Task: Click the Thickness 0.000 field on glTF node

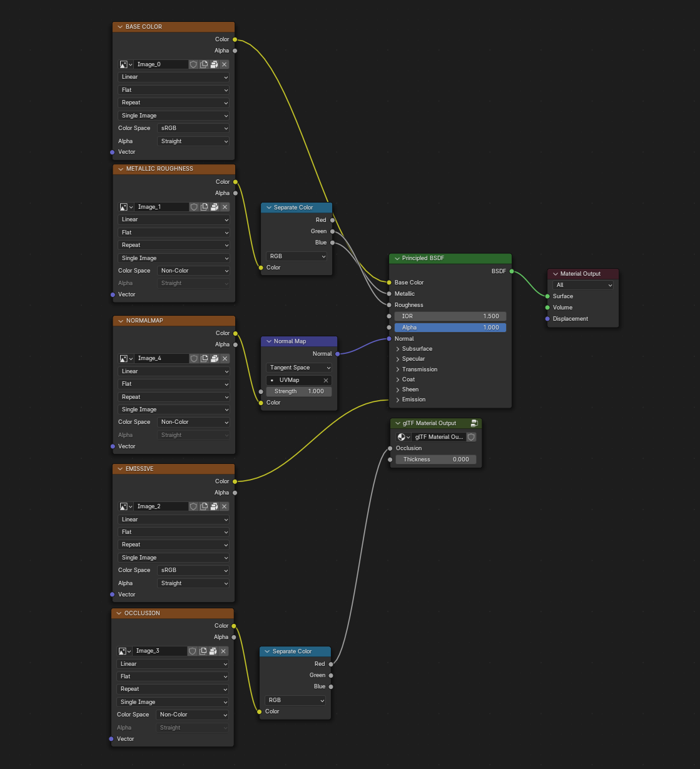Action: [435, 459]
